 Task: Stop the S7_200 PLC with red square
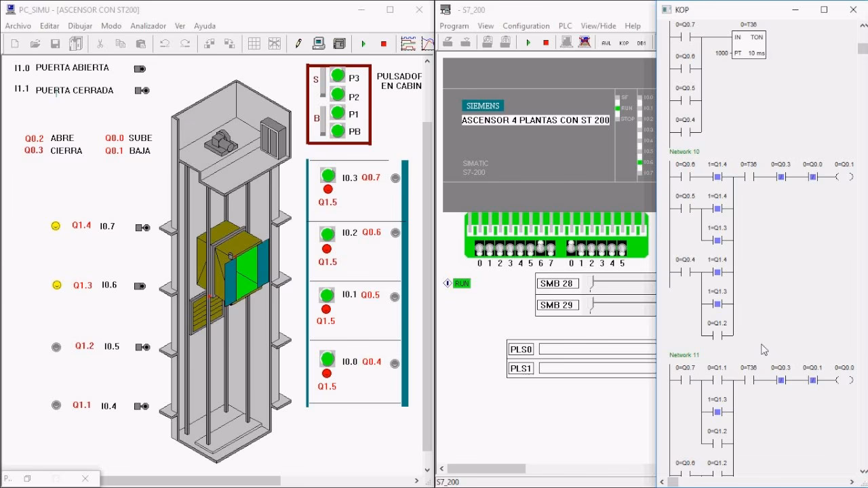point(546,43)
